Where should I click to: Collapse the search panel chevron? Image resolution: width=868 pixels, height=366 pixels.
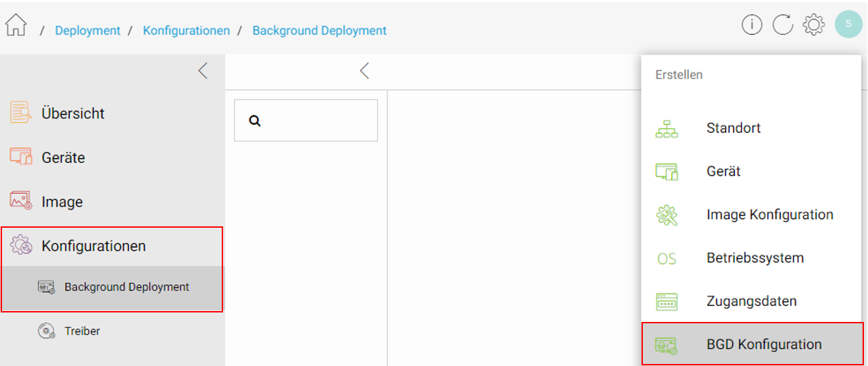click(364, 70)
